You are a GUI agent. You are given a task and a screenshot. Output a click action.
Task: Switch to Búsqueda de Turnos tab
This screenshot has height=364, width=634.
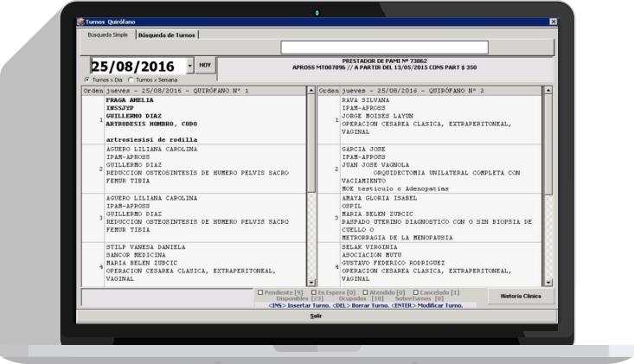(x=167, y=35)
